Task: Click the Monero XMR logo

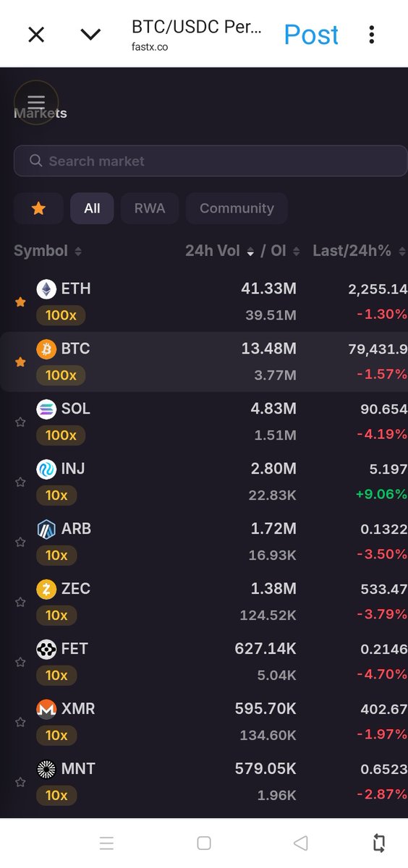Action: (46, 710)
